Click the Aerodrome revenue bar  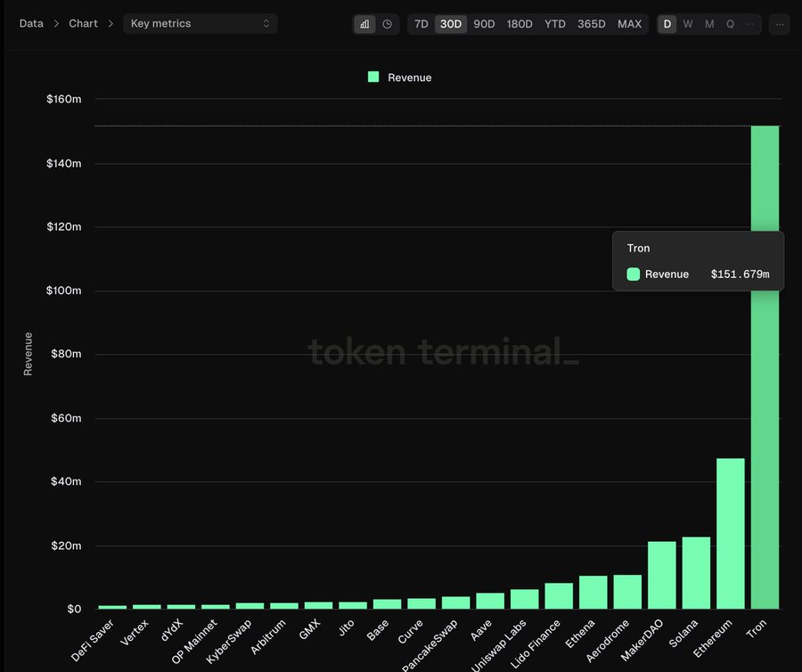(627, 592)
